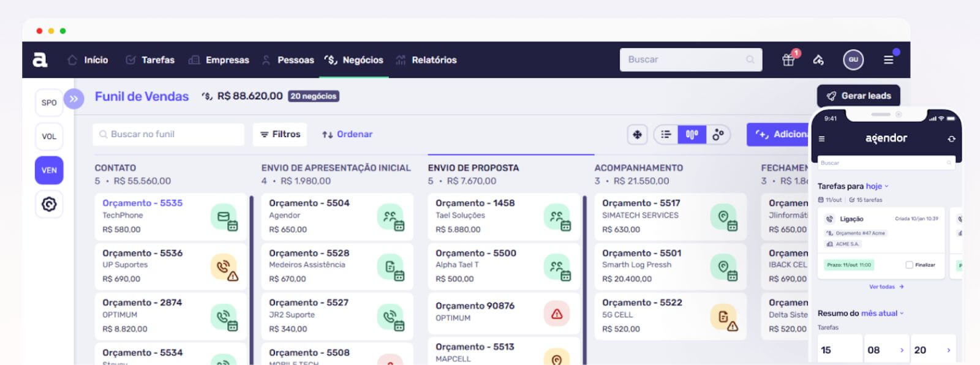Open the GU user avatar

[x=853, y=59]
